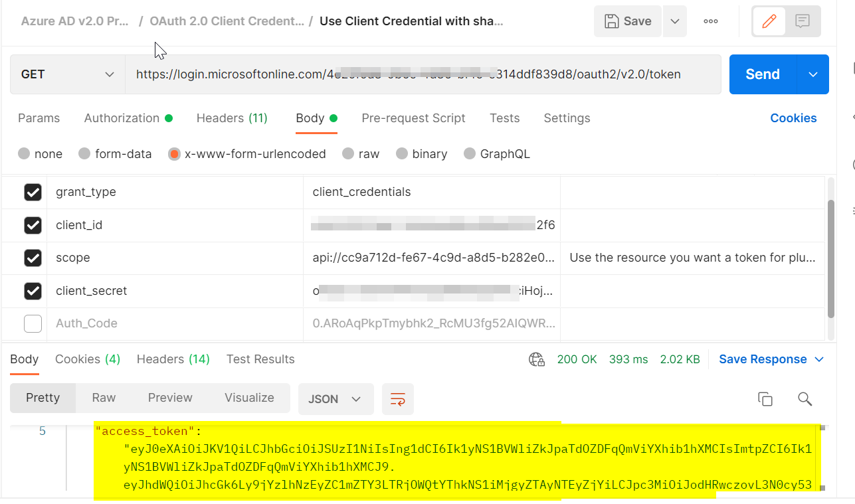Click the Save button
Screen dimensions: 855x504
[628, 21]
